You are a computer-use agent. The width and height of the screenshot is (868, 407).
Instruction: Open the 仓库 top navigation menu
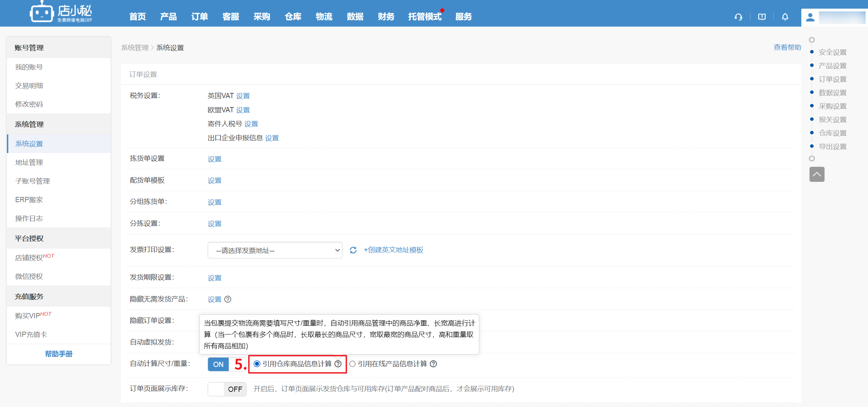(293, 17)
